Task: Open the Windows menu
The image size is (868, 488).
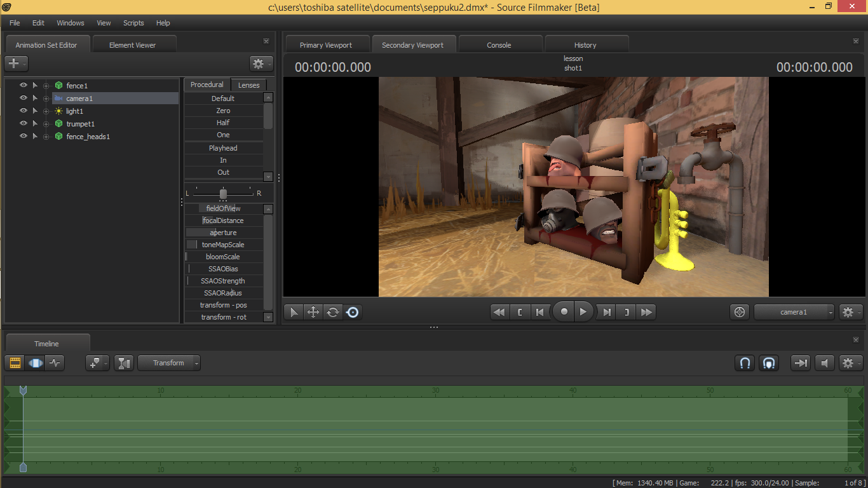Action: pos(71,23)
